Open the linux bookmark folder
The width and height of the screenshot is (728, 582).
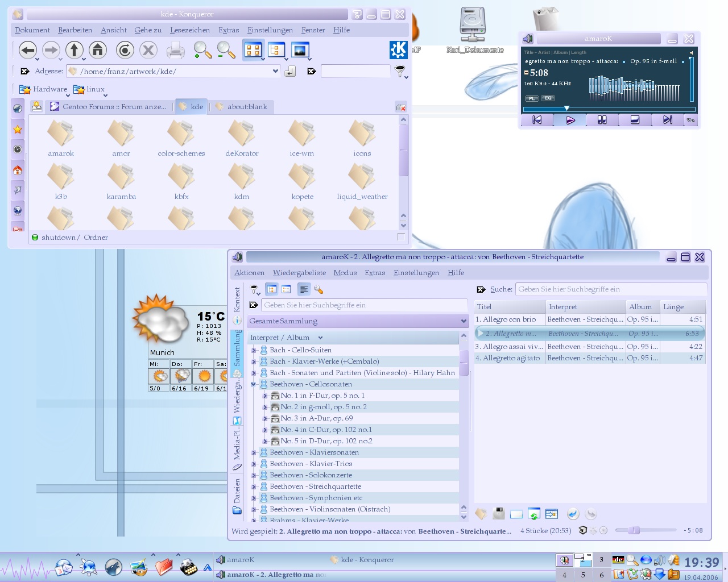click(x=89, y=89)
